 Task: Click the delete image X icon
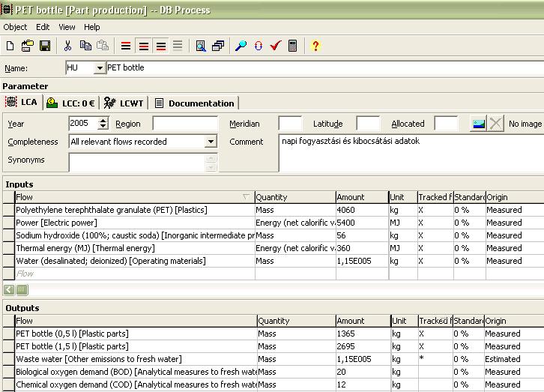pos(496,124)
